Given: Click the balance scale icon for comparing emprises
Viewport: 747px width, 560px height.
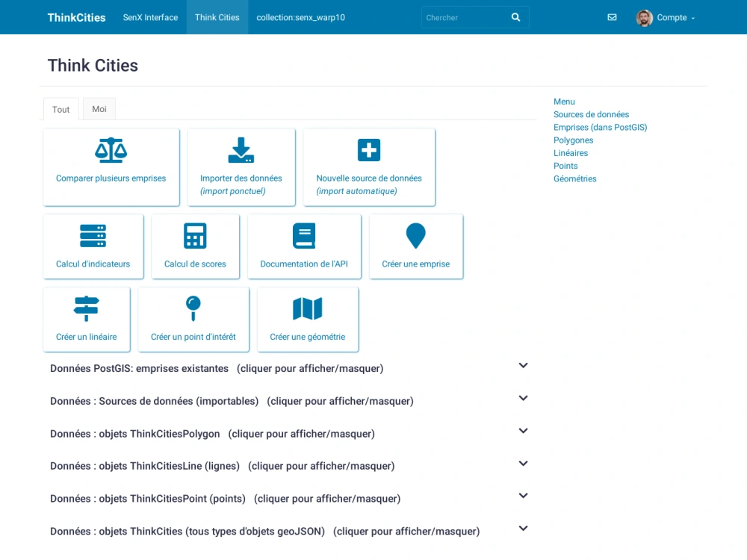Looking at the screenshot, I should click(x=111, y=150).
